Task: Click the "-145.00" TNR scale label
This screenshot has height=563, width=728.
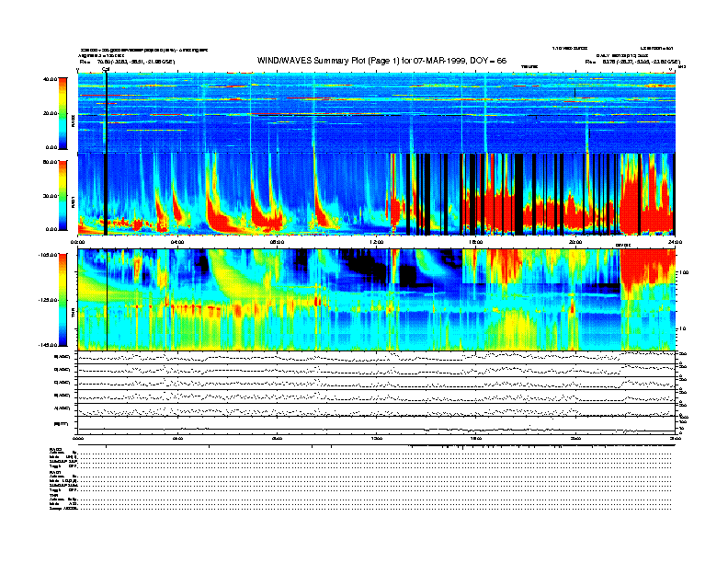Action: (48, 345)
